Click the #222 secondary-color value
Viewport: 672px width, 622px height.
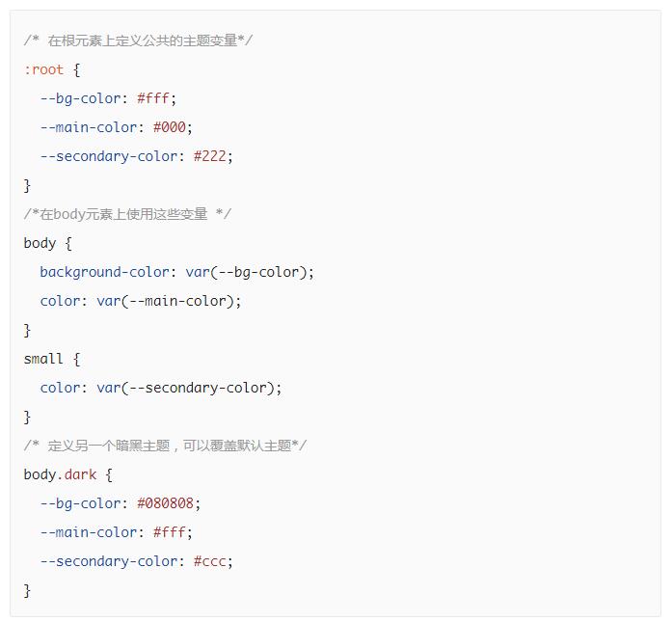209,156
